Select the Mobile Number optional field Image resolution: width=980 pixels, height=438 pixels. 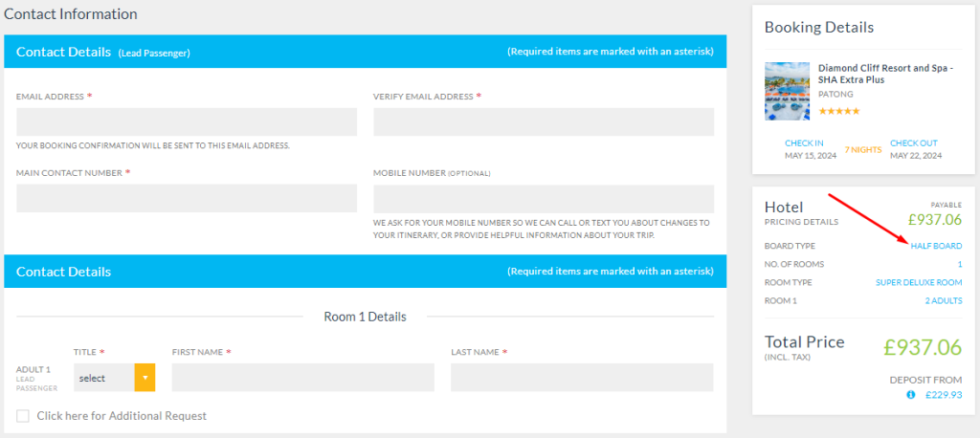click(544, 199)
